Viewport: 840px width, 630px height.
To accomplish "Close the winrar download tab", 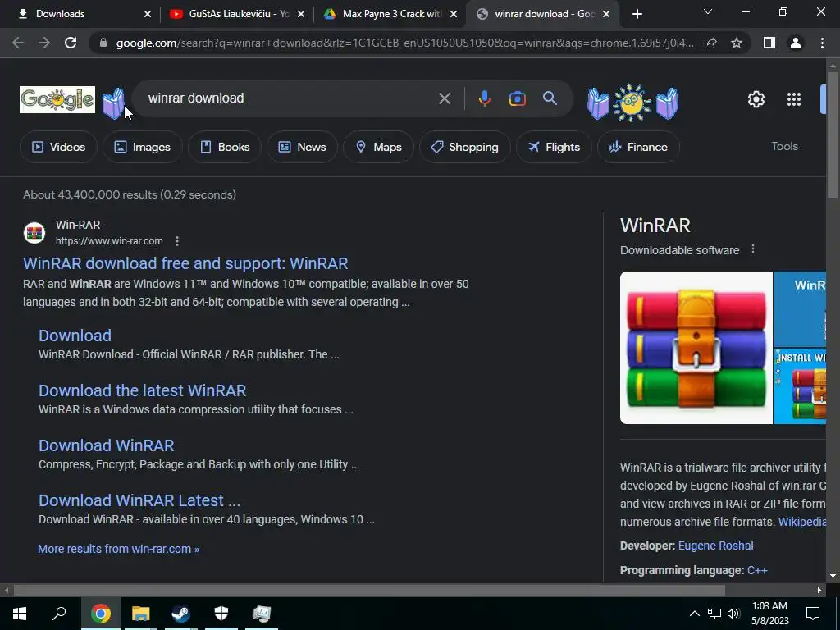I will click(606, 14).
